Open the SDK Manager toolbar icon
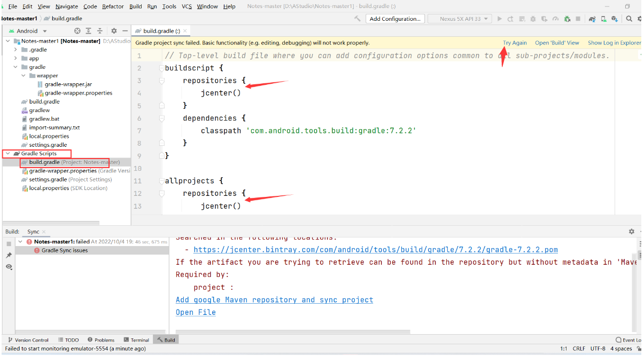This screenshot has width=644, height=356. tap(615, 19)
